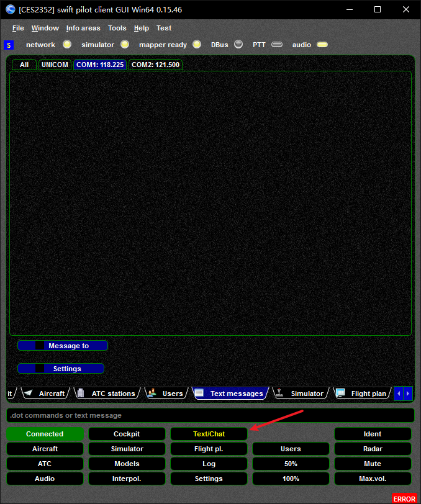Toggle the Mute audio button
Viewport: 421px width, 504px height.
click(373, 464)
